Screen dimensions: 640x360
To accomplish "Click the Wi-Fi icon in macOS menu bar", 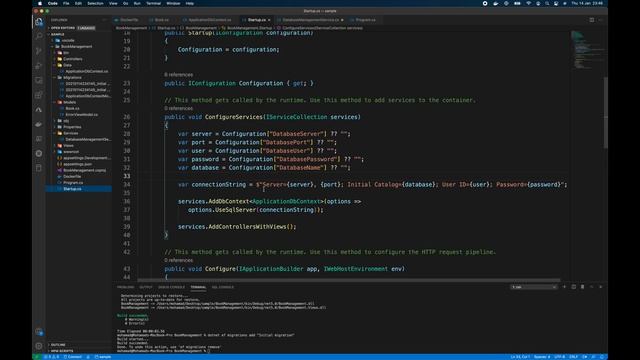I will [x=528, y=3].
